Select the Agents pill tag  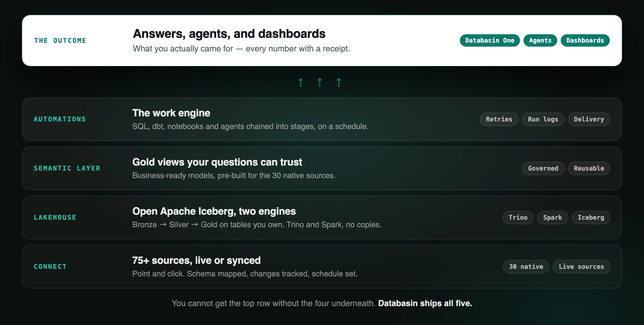point(540,40)
